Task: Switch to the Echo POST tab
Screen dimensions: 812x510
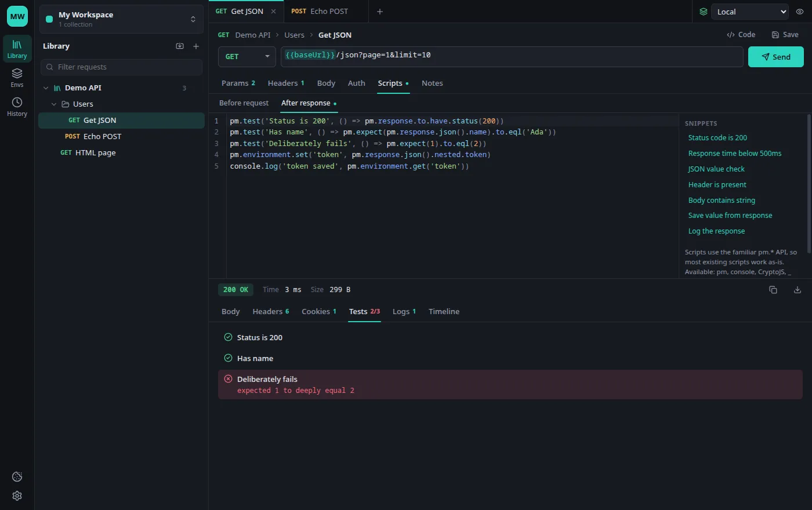Action: point(326,12)
